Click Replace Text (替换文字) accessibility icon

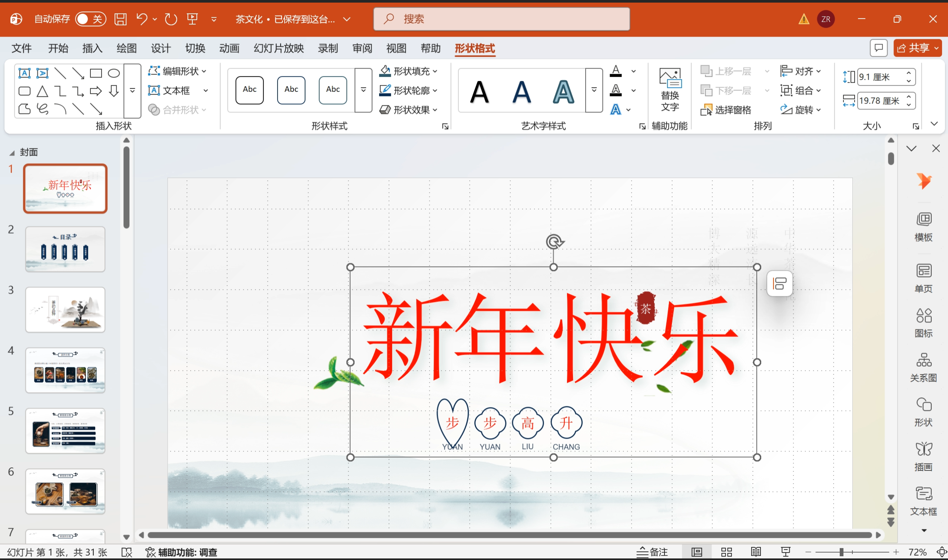(670, 89)
